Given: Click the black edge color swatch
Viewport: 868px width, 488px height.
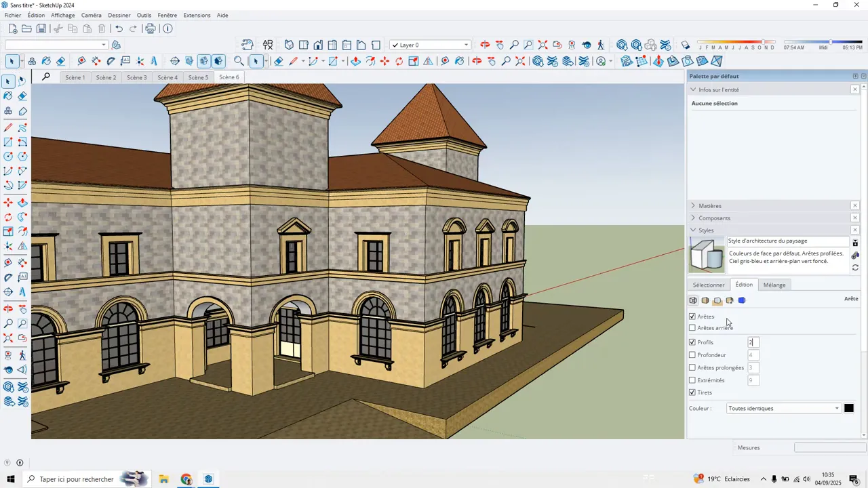Looking at the screenshot, I should pos(848,408).
